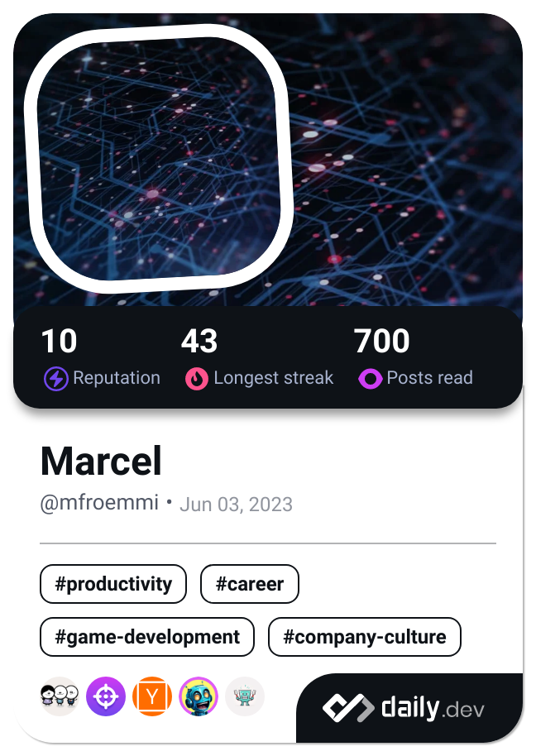This screenshot has width=536, height=756.
Task: Click the Posts read count 700
Action: [x=381, y=342]
